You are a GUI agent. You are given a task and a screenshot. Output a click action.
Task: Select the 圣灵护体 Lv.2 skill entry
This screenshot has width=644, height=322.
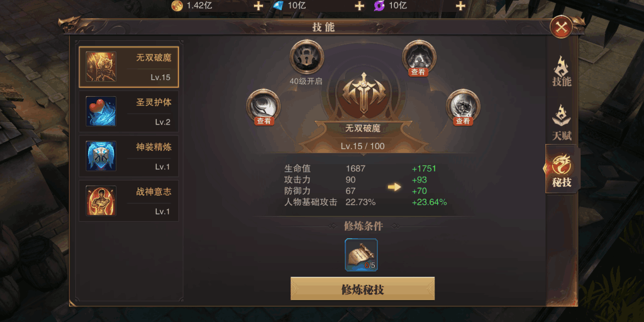129,111
